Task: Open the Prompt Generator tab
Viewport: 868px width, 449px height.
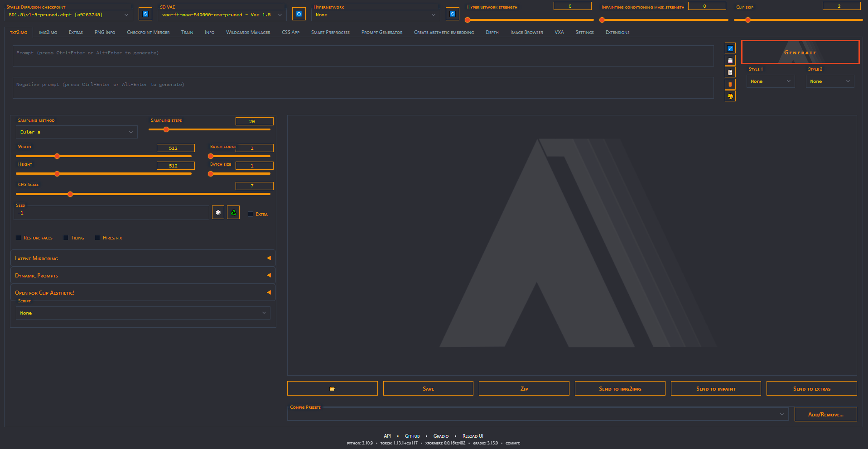Action: coord(382,33)
